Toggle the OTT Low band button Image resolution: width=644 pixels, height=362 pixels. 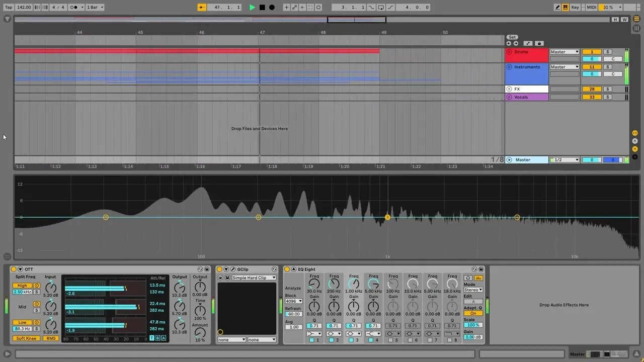(x=22, y=322)
